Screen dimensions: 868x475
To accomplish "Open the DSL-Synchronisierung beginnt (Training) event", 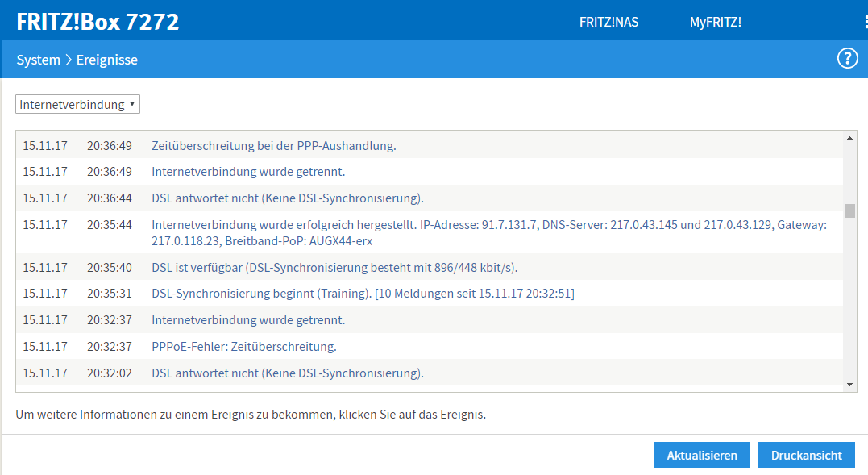I will pyautogui.click(x=363, y=294).
